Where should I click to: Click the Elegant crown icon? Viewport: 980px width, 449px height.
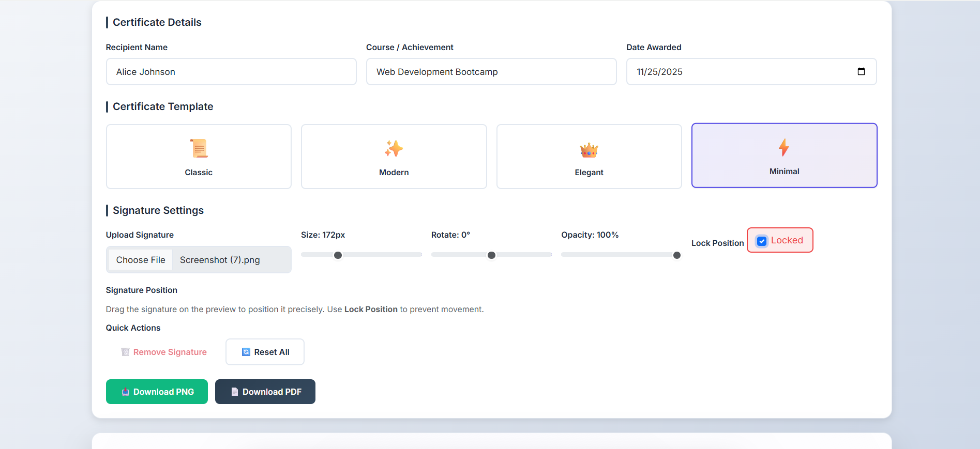coord(589,150)
